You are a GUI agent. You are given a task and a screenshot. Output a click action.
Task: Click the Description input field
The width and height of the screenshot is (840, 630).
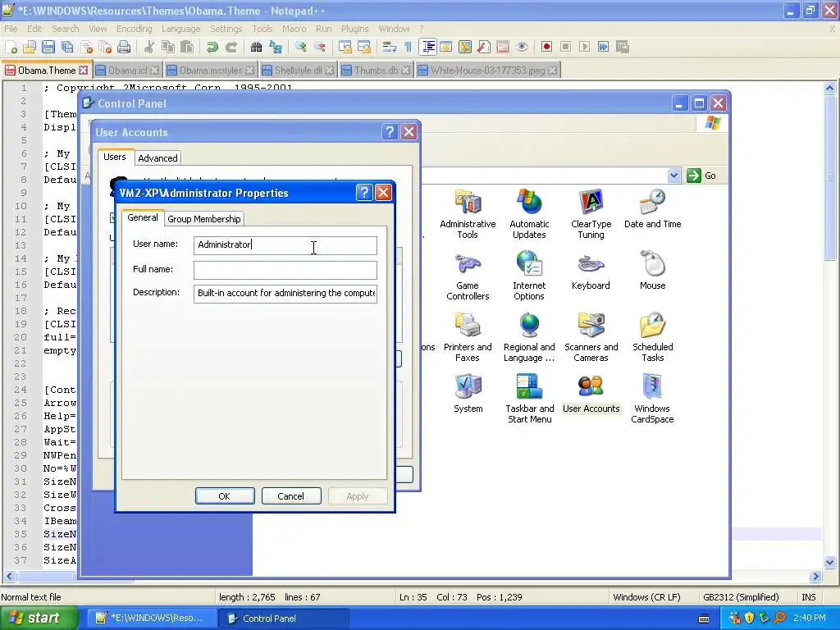[285, 293]
